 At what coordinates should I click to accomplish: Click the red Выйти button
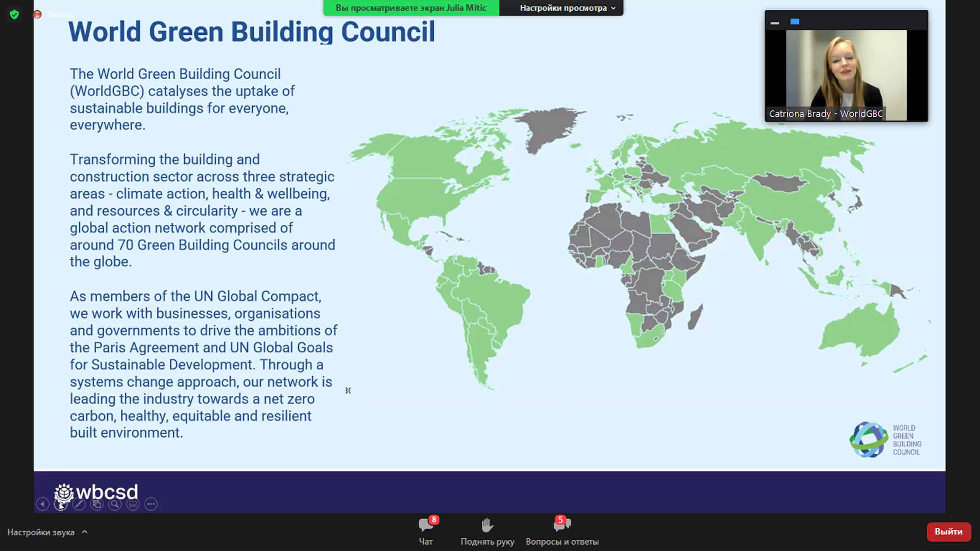point(949,532)
